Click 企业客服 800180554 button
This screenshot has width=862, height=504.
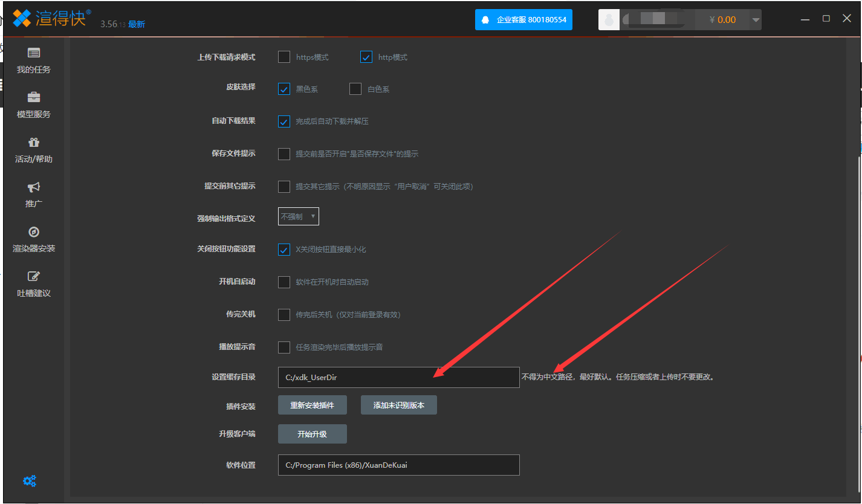coord(523,19)
